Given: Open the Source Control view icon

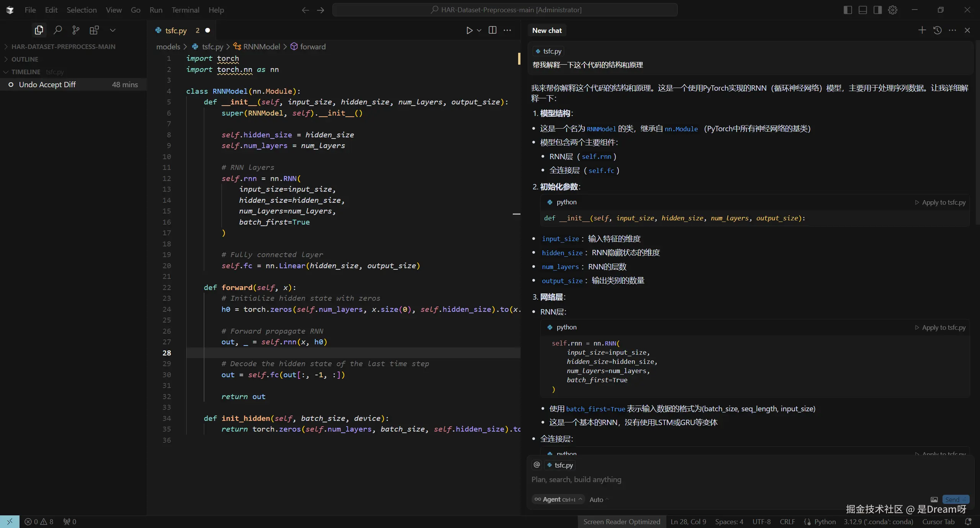Looking at the screenshot, I should tap(76, 30).
